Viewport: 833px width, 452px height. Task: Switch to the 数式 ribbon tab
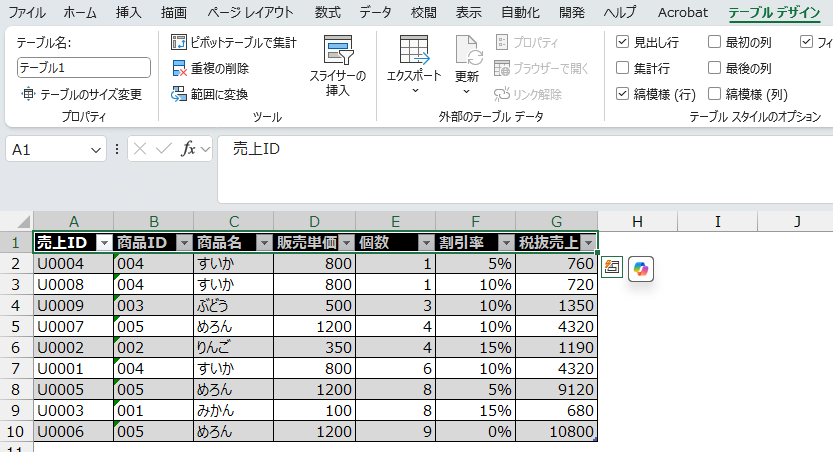click(327, 12)
